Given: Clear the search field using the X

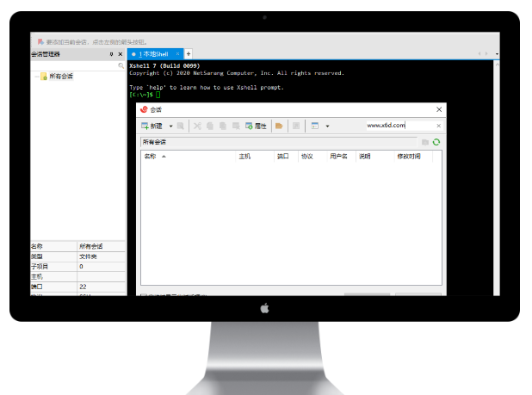Looking at the screenshot, I should [x=437, y=126].
